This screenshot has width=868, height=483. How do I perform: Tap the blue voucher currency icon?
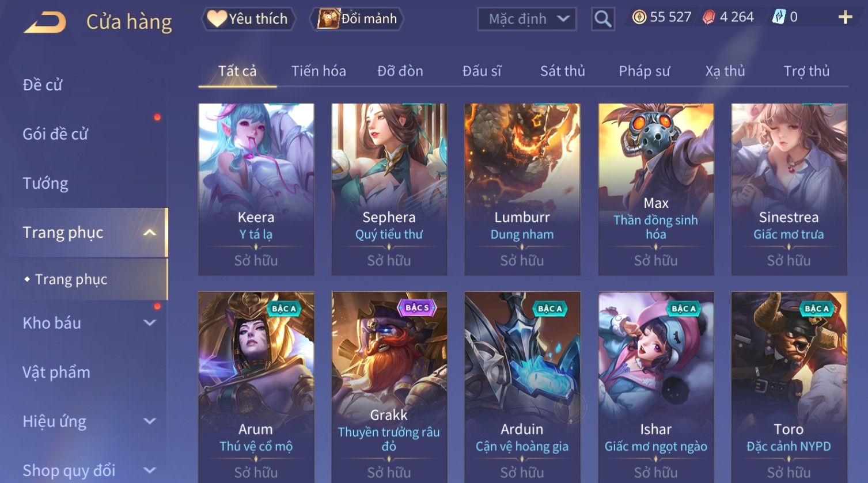point(779,17)
